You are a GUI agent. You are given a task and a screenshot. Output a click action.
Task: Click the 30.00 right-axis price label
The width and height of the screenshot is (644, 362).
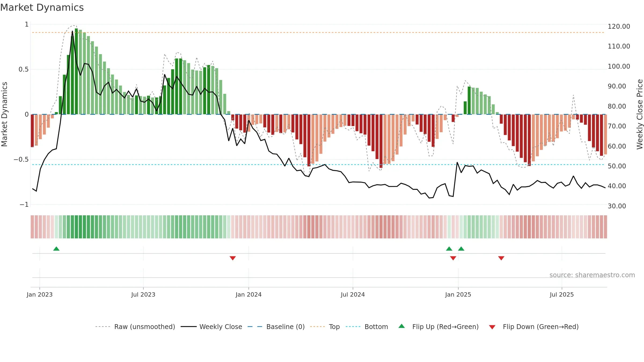coord(617,206)
